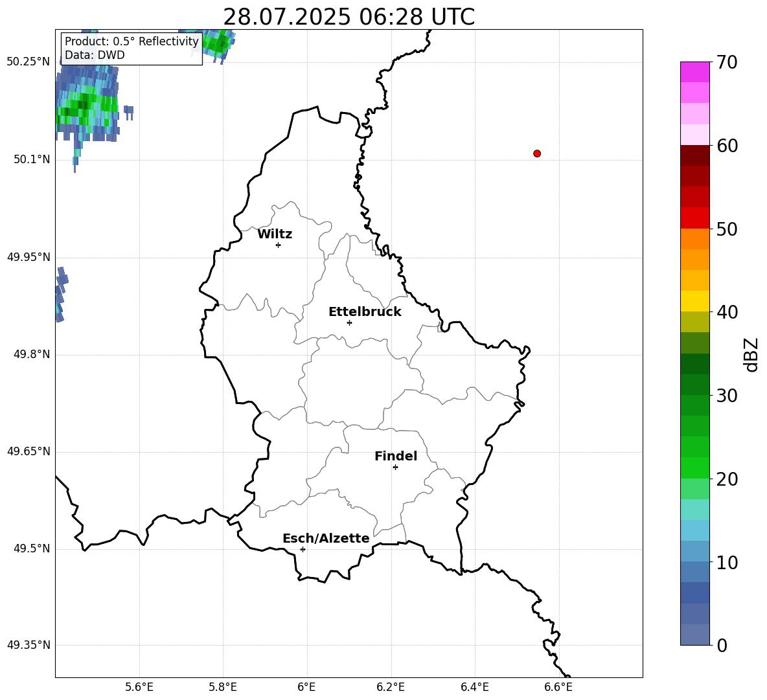
Task: Click the 6°E longitude label
Action: click(306, 687)
